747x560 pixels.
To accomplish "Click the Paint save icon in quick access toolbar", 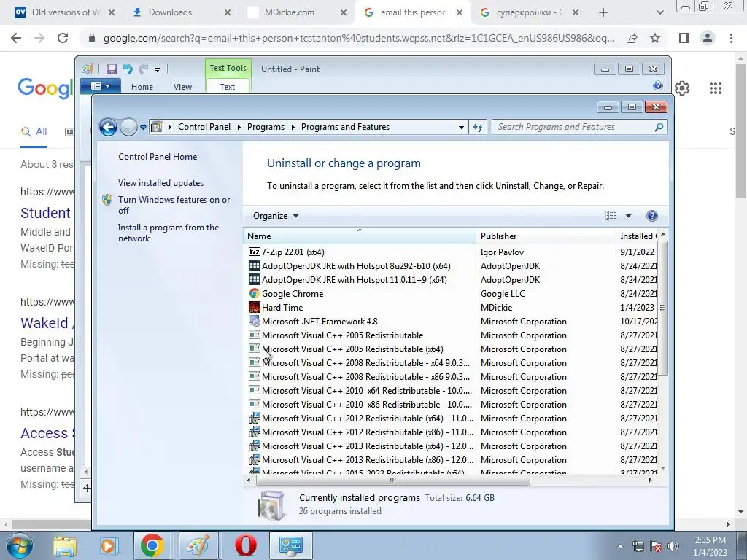I will coord(112,69).
